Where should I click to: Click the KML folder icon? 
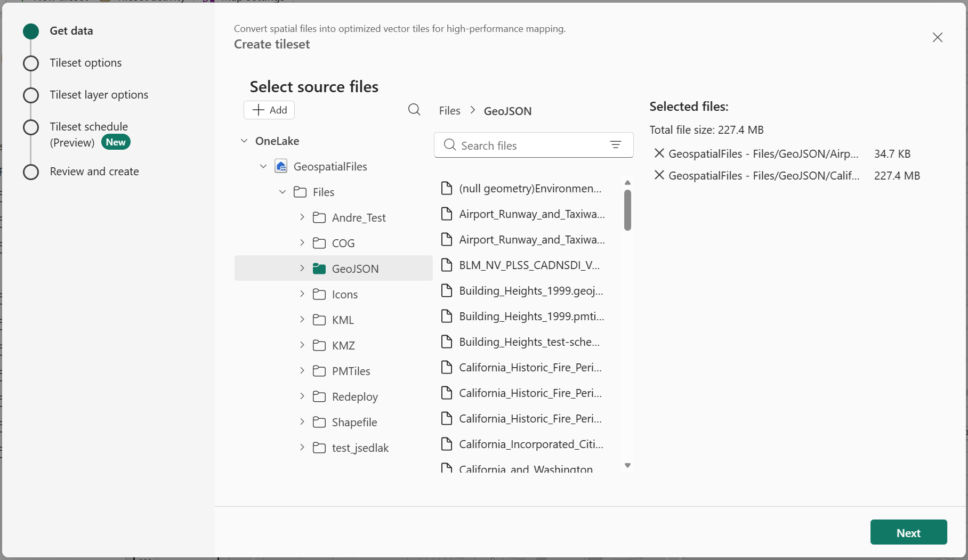tap(319, 320)
